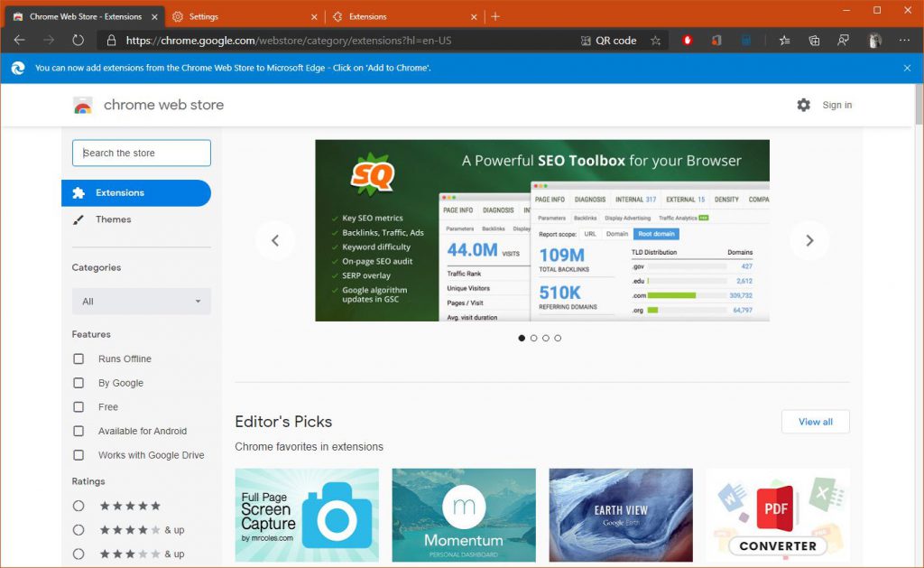Open Web Store settings gear
This screenshot has width=924, height=568.
[x=804, y=105]
